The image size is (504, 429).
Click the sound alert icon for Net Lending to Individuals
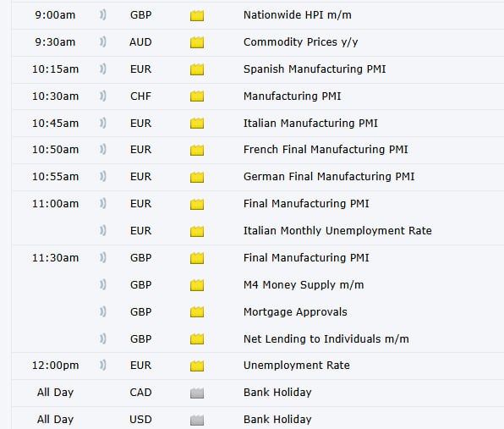(x=102, y=338)
